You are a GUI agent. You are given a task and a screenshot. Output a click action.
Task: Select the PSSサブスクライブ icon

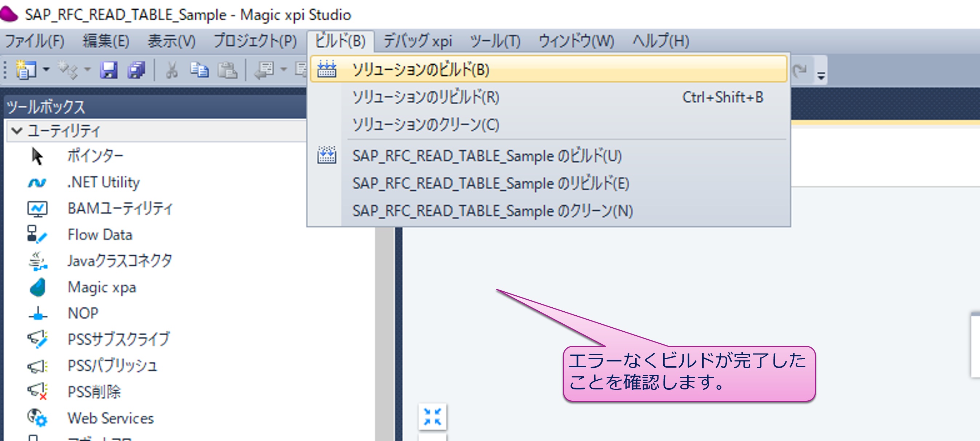37,340
